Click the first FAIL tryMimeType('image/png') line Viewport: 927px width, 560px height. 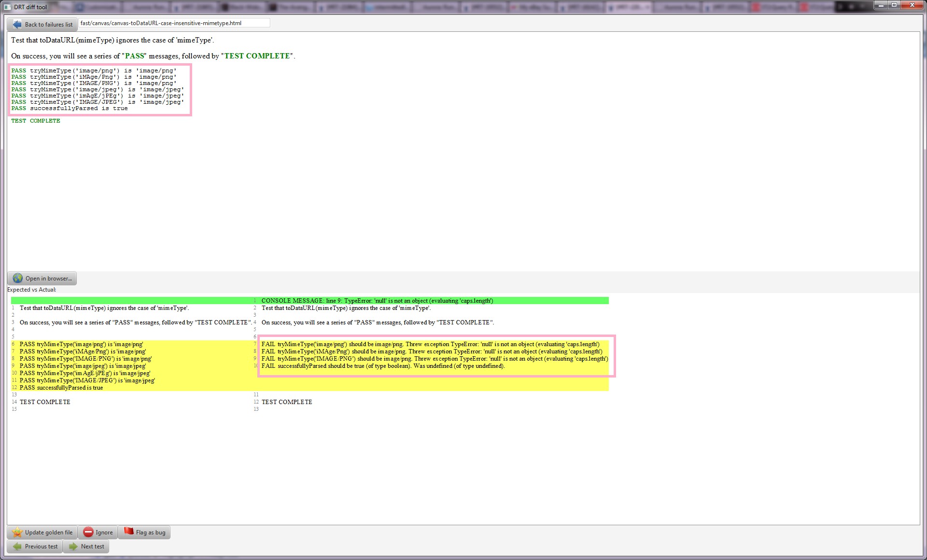(x=430, y=344)
